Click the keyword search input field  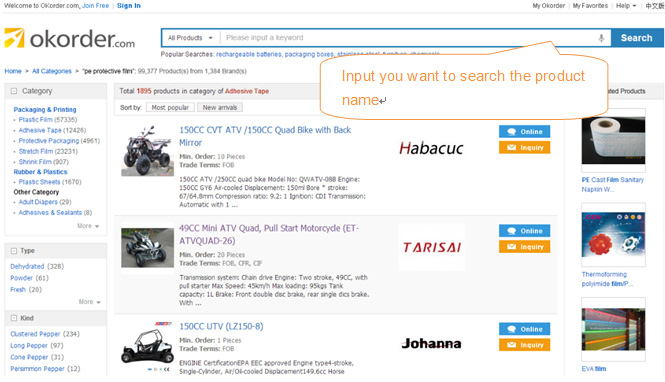tap(409, 38)
